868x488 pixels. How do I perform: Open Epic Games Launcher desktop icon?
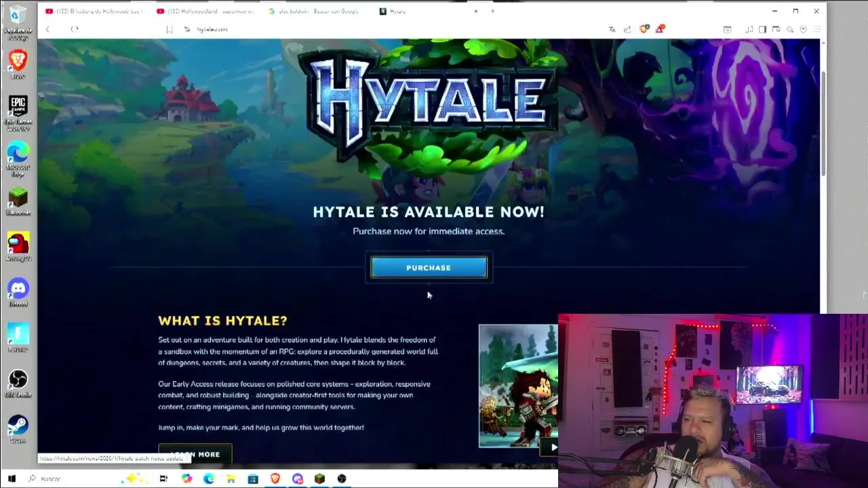pos(18,113)
